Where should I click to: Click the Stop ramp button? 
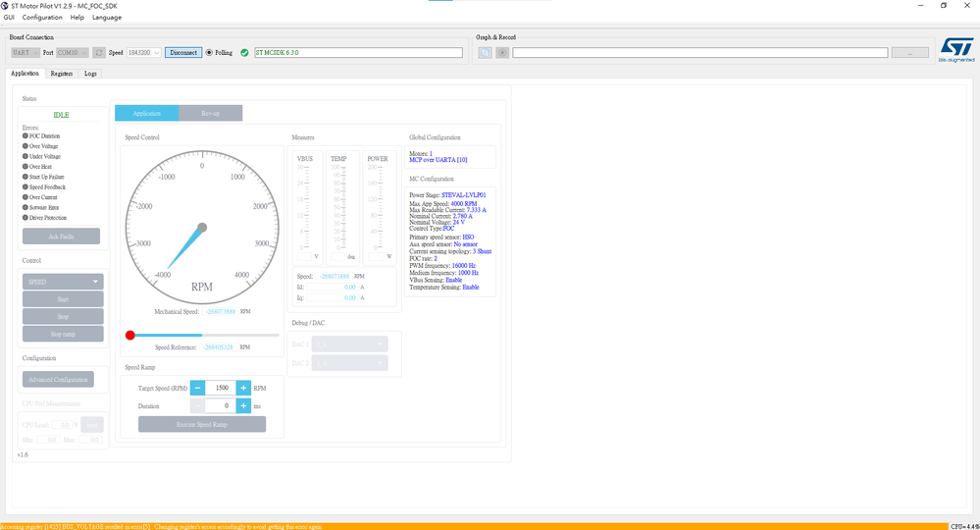pos(63,335)
